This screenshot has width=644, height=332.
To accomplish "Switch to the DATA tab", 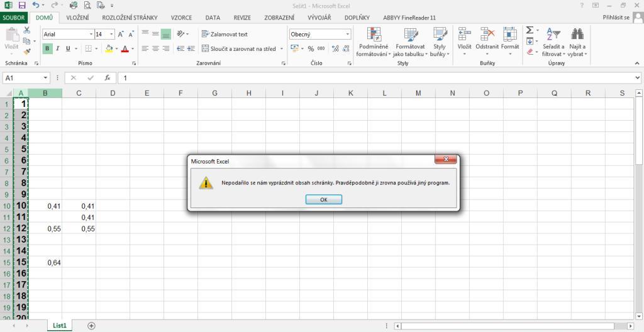I will pos(213,18).
